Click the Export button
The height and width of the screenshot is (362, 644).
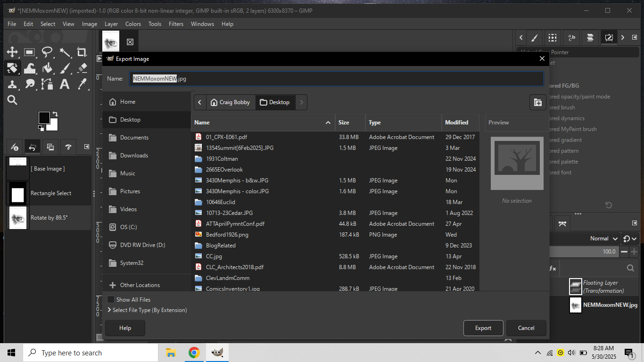click(483, 328)
